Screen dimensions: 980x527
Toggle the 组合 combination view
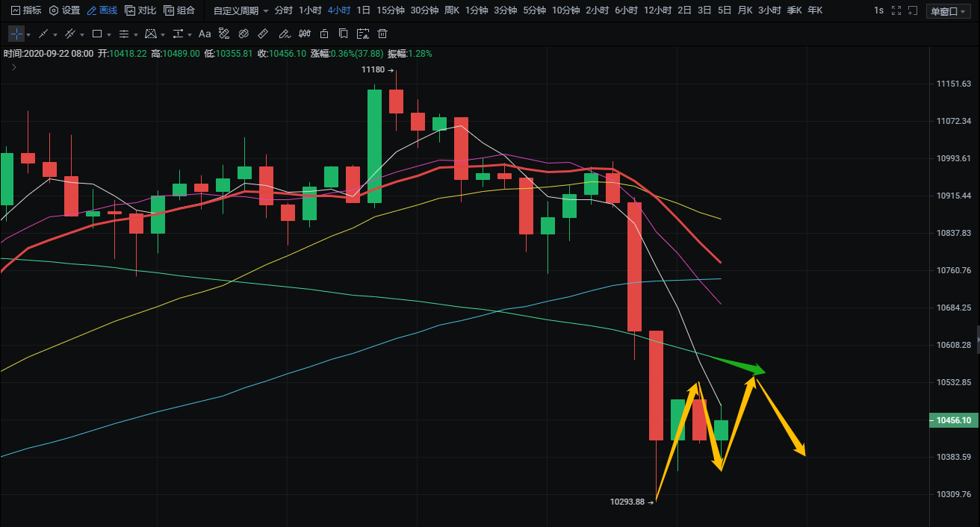179,10
